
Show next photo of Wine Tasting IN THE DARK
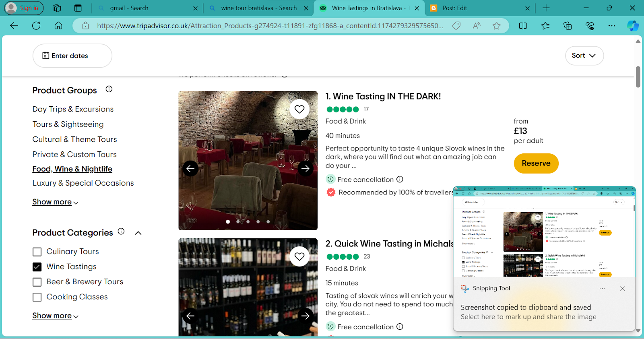[x=305, y=168]
